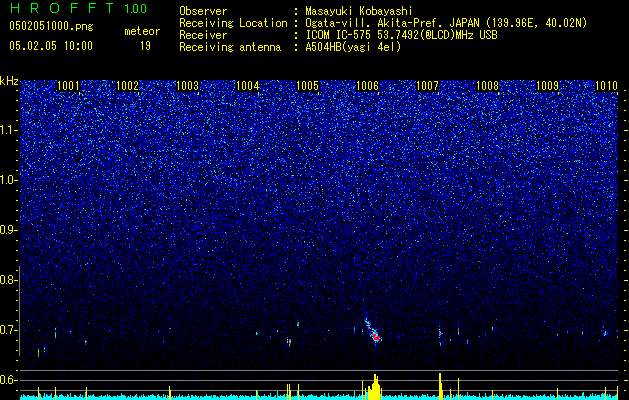Viewport: 629px width, 400px height.
Task: Click time marker 1006
Action: [x=367, y=86]
